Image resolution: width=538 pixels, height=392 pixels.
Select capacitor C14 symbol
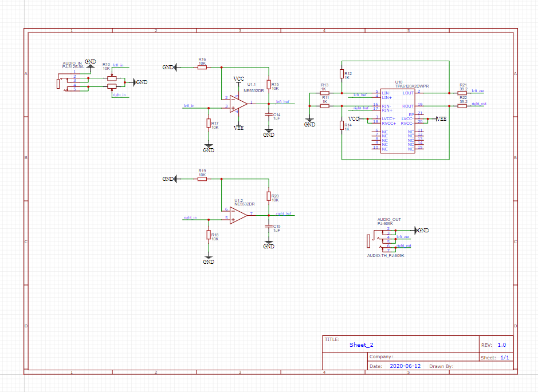click(x=269, y=115)
